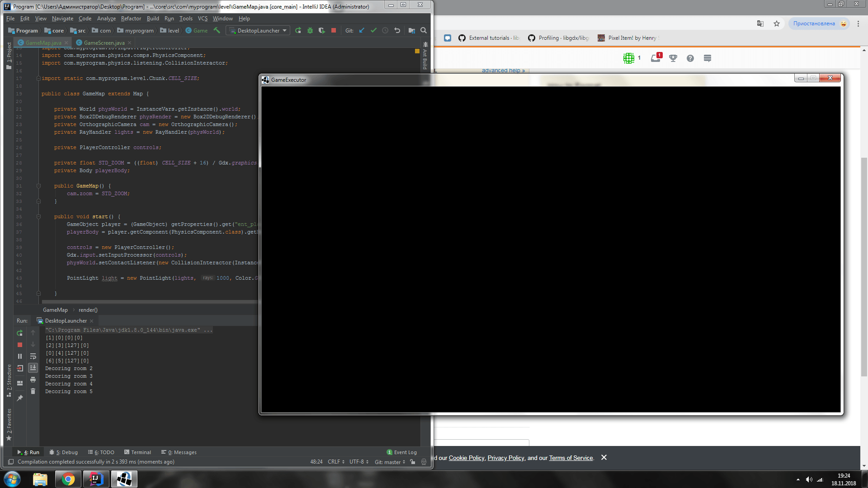Screen dimensions: 868x488
Task: Start the debugger using the green bug icon
Action: pyautogui.click(x=310, y=30)
